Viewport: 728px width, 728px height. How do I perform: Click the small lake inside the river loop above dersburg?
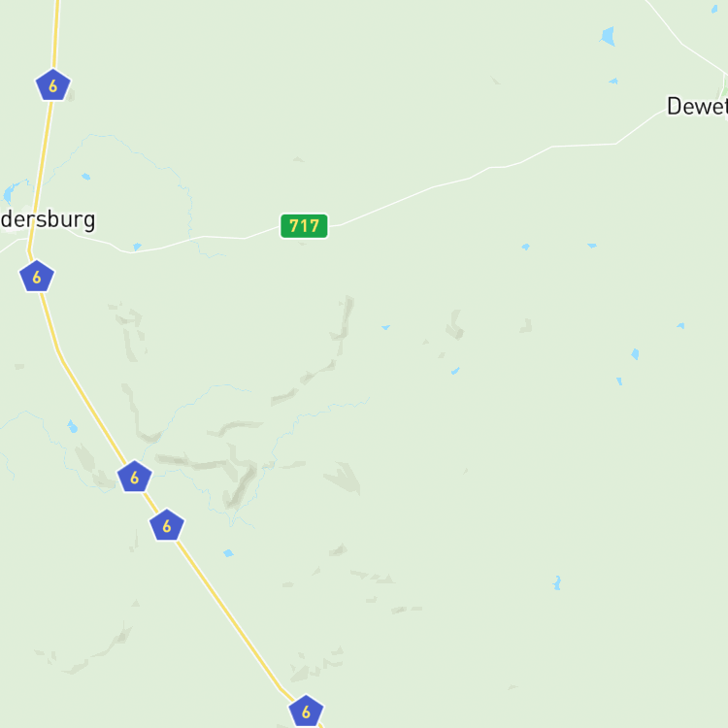click(x=85, y=177)
